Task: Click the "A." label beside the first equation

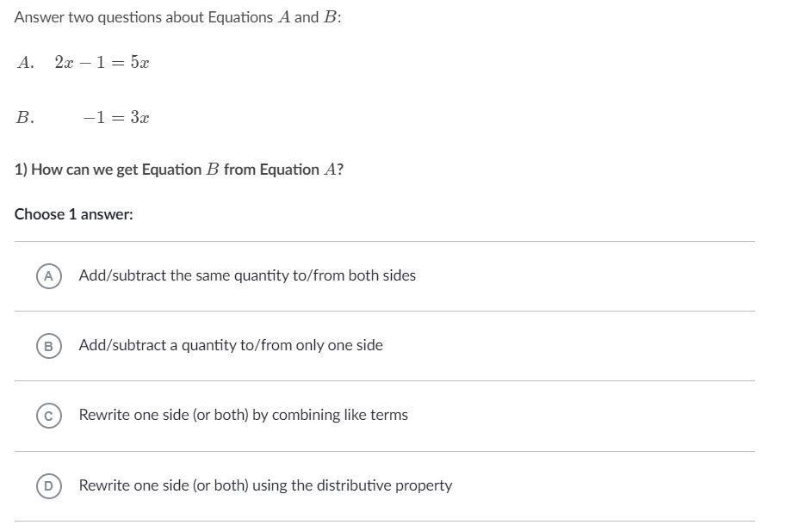Action: click(x=25, y=63)
